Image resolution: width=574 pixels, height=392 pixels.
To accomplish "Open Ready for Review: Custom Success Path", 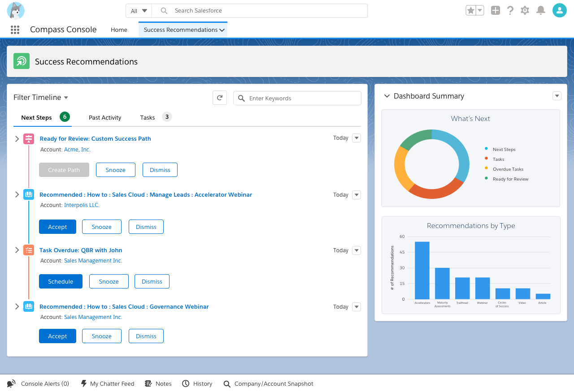I will 96,139.
